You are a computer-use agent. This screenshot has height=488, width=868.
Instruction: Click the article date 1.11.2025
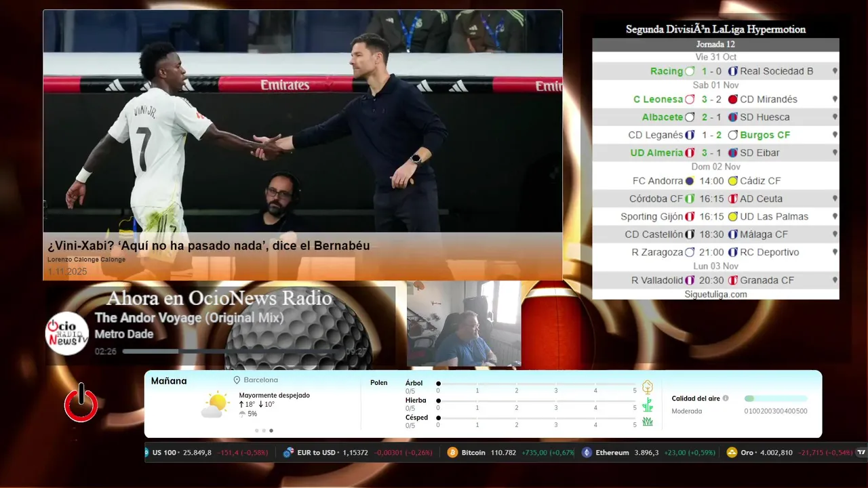point(67,271)
